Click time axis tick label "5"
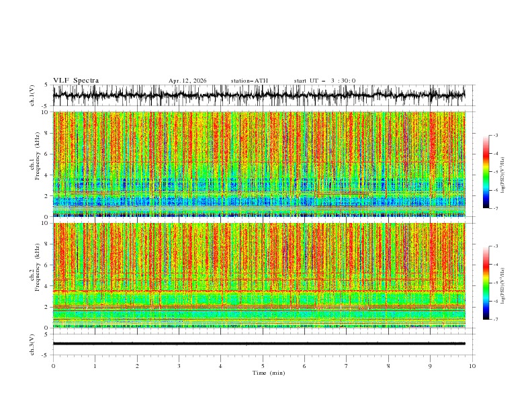 click(263, 366)
